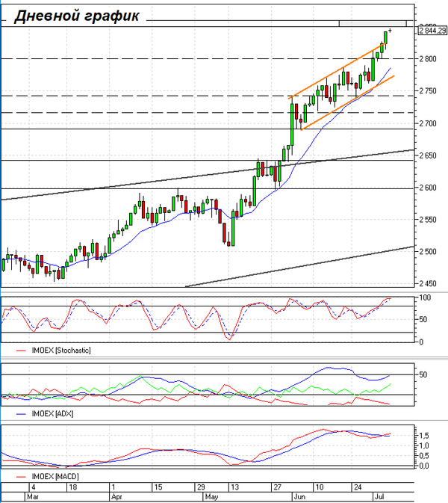Click the 2 600 price axis label

click(428, 188)
